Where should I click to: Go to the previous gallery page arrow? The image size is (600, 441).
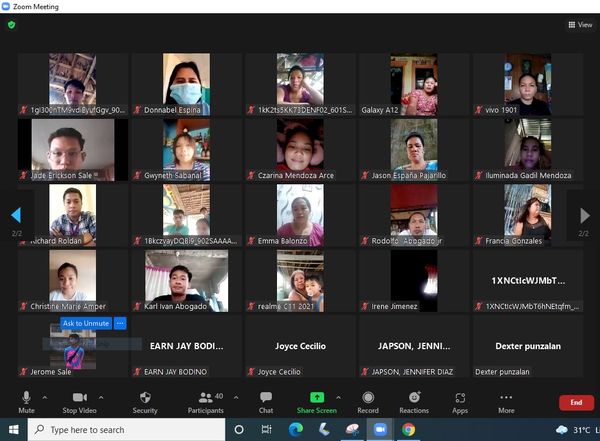(15, 215)
